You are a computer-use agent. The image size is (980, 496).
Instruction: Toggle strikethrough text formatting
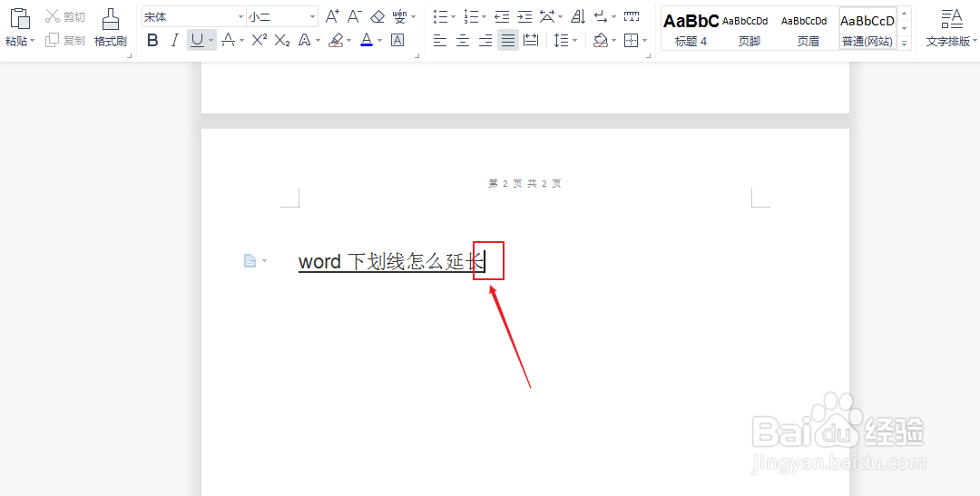tap(228, 41)
